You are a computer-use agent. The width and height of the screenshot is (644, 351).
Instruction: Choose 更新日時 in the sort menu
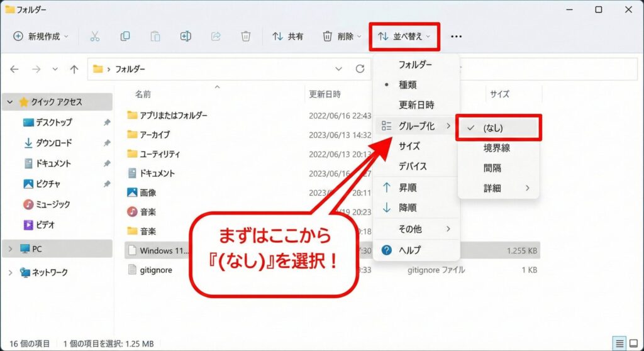click(x=416, y=105)
